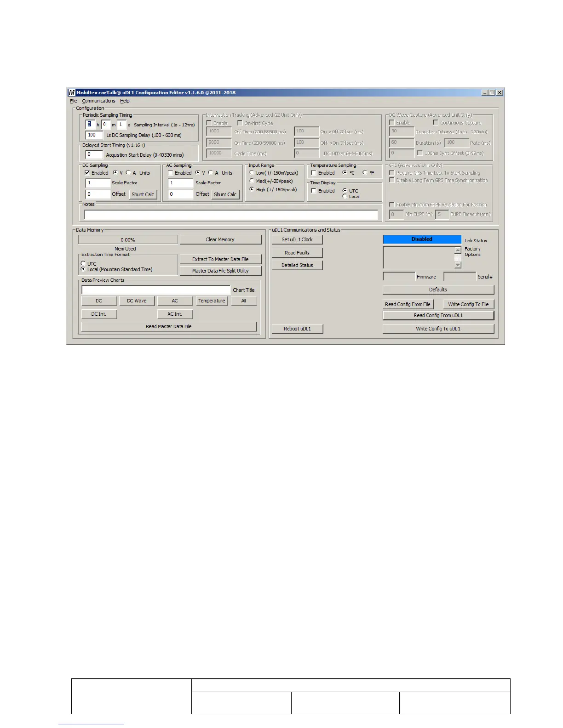This screenshot has width=563, height=728.
Task: Click the DC Sampling Scale Factor field
Action: pyautogui.click(x=98, y=183)
